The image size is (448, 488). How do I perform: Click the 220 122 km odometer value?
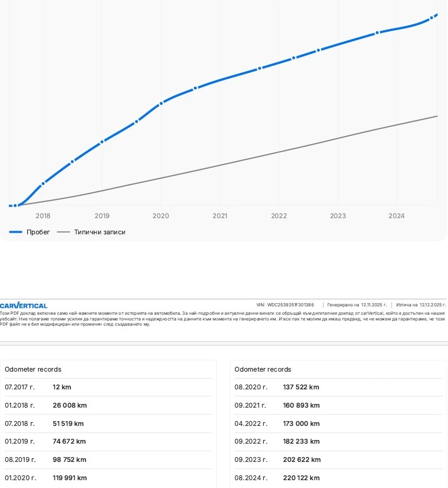click(x=301, y=478)
